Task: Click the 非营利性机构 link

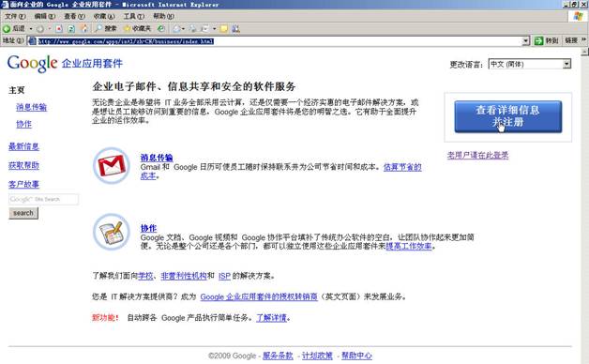Action: (x=184, y=276)
